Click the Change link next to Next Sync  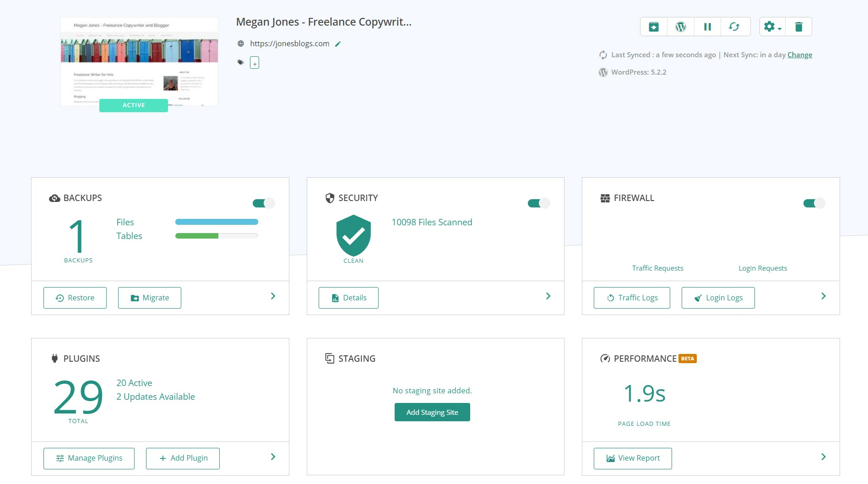click(799, 54)
